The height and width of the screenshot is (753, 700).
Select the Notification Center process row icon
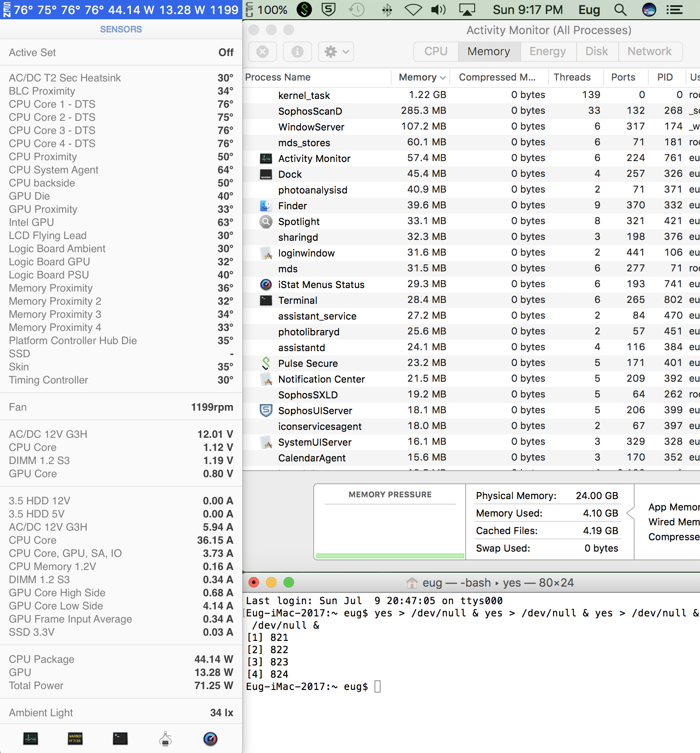pos(266,379)
